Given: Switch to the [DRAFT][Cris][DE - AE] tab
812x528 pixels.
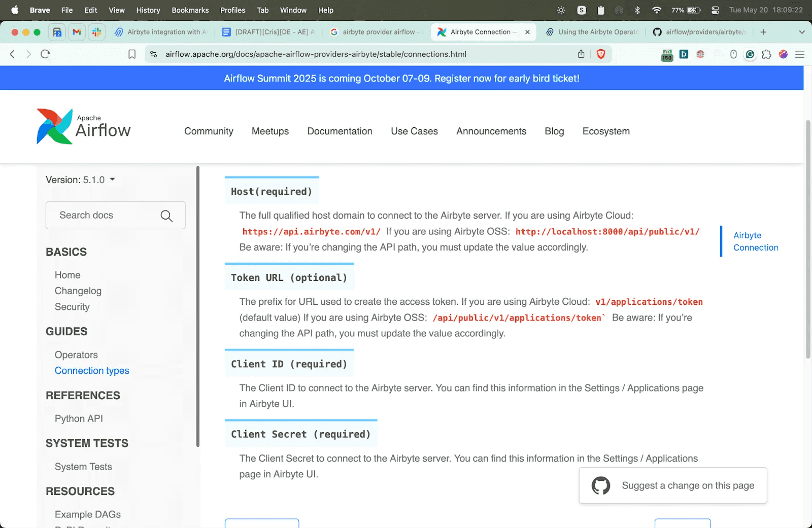Looking at the screenshot, I should pos(269,32).
